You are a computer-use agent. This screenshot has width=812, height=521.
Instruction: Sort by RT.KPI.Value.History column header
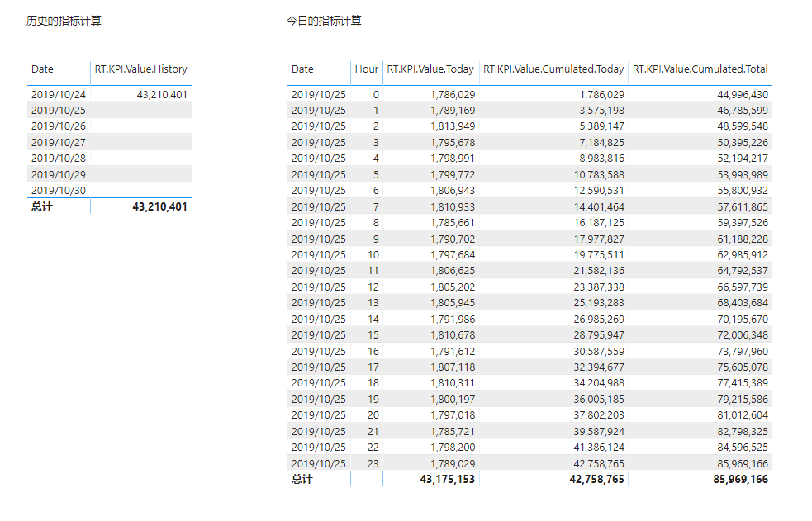[x=141, y=69]
